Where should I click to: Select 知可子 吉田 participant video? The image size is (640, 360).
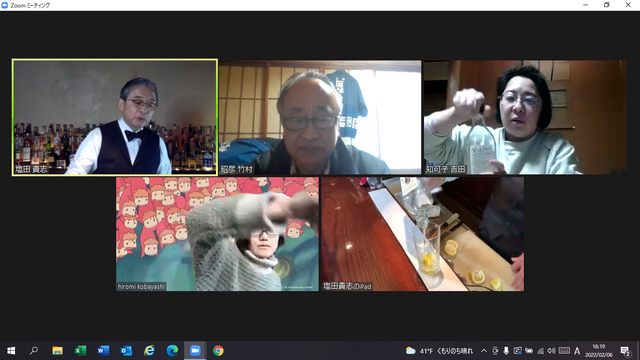(525, 117)
